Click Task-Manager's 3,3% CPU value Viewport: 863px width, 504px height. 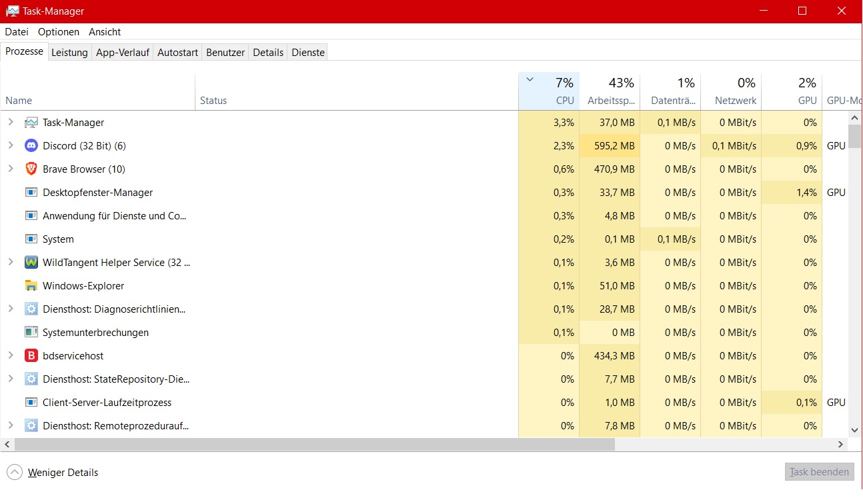pos(564,123)
